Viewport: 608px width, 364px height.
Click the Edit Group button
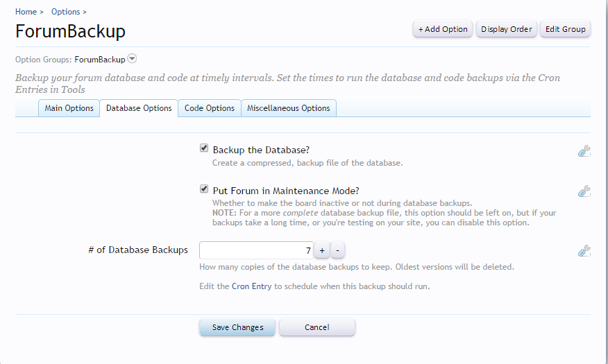pyautogui.click(x=565, y=29)
